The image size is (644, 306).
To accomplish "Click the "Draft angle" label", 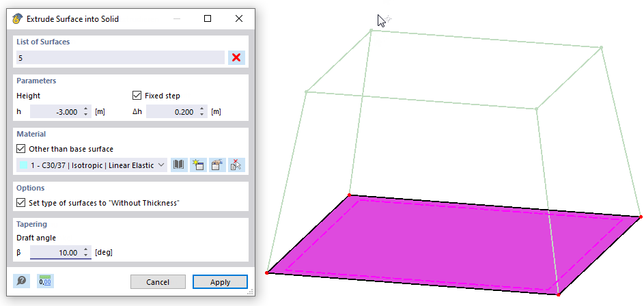I will [x=36, y=238].
